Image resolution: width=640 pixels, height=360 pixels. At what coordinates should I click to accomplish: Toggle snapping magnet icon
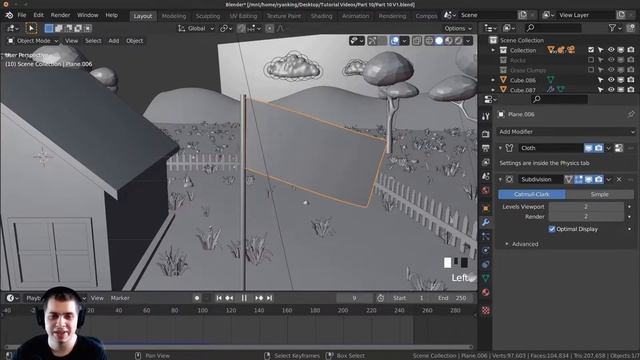pos(241,29)
